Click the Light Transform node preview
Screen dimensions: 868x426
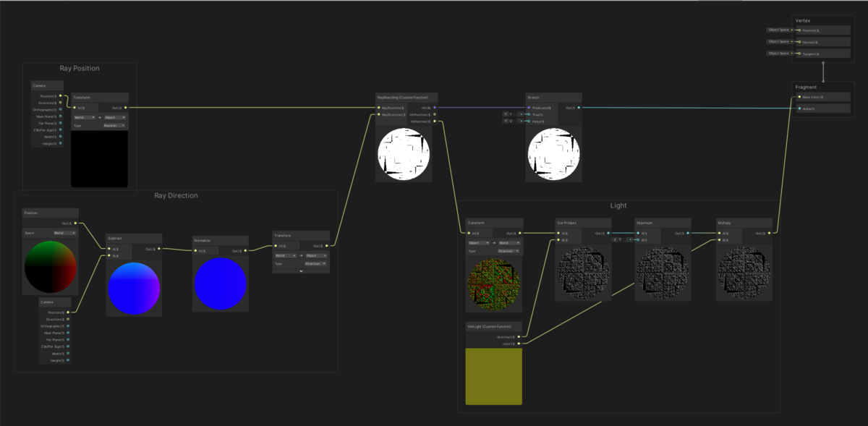click(493, 284)
